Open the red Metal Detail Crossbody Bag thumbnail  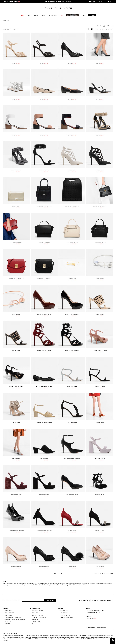(x=16, y=262)
